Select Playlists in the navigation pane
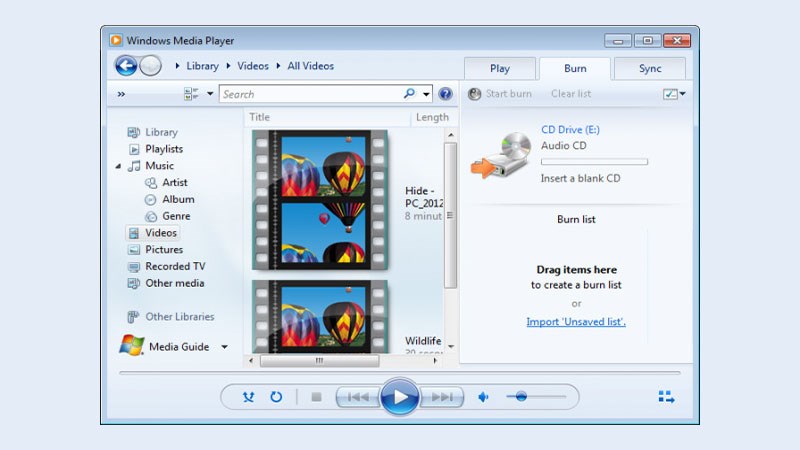Screen dimensions: 800x450 tap(164, 149)
